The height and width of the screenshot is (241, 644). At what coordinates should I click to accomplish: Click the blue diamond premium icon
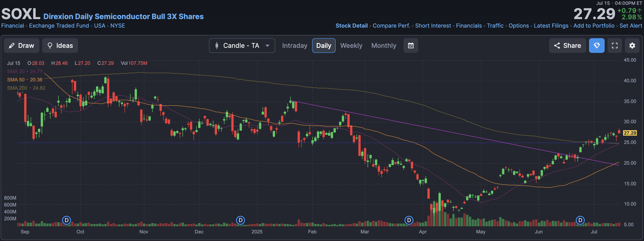point(597,46)
